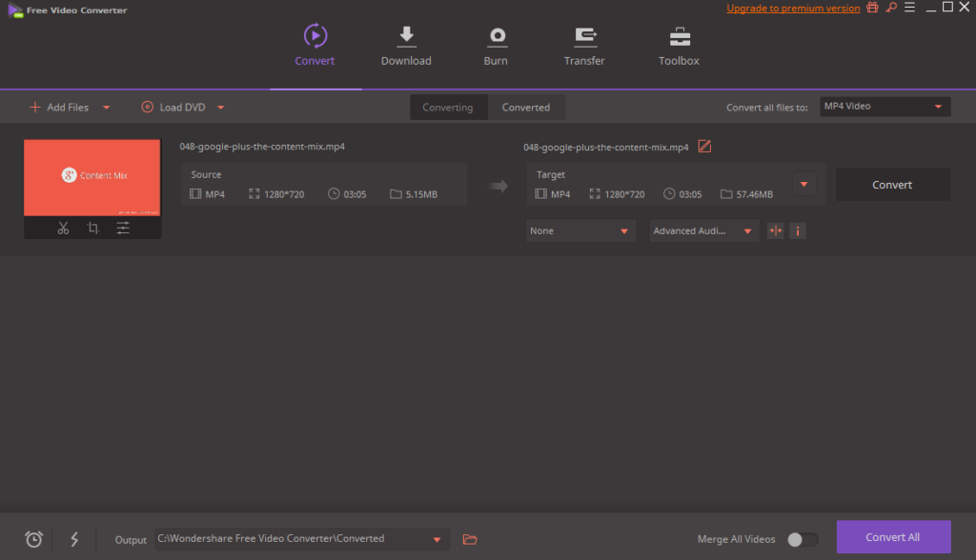The image size is (976, 560).
Task: Open the output folder icon
Action: point(470,539)
